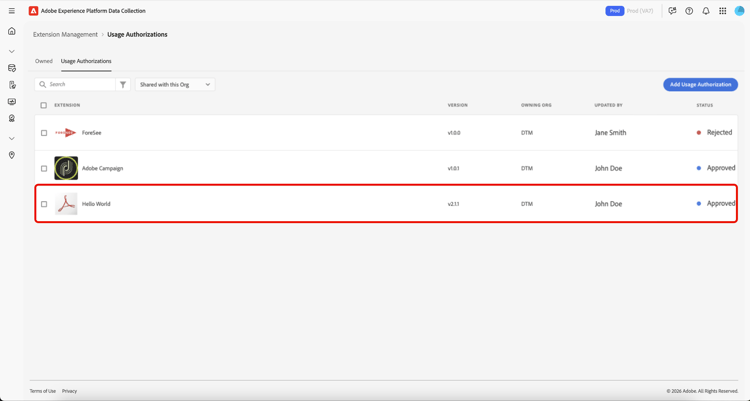Navigate to Extension Management breadcrumb
750x401 pixels.
[65, 34]
